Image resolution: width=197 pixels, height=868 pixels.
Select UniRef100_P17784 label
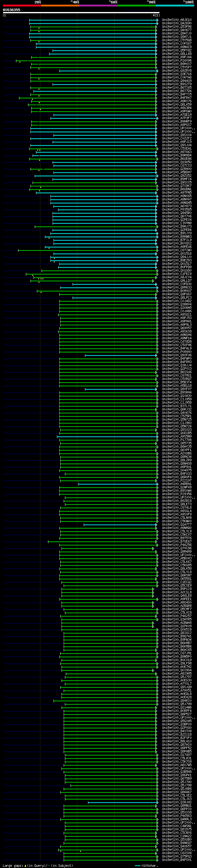click(176, 440)
